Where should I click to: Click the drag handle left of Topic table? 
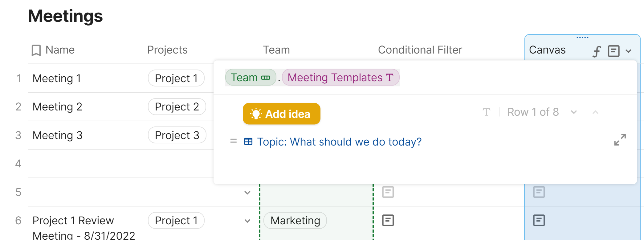[x=234, y=141]
